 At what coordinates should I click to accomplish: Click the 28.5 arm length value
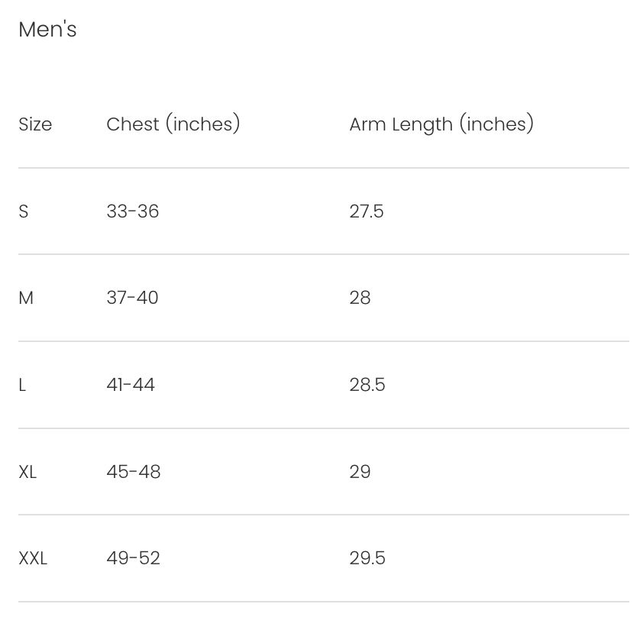pos(367,385)
